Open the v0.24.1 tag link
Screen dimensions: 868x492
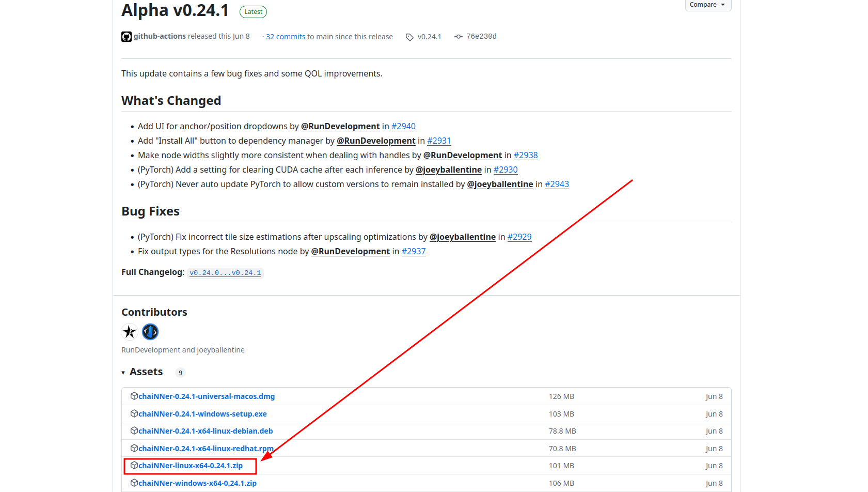430,37
